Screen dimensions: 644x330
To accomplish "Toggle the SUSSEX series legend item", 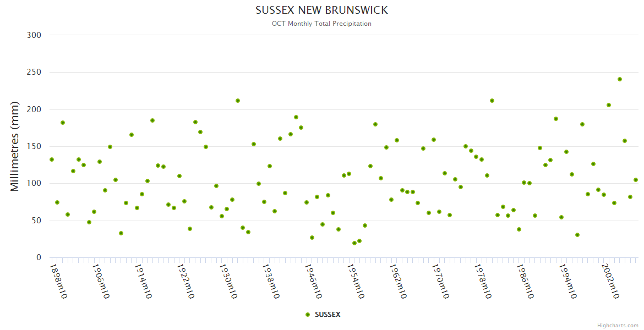I will point(323,315).
